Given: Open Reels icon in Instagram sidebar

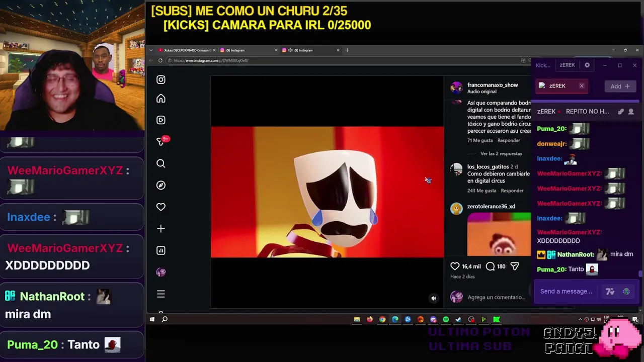Looking at the screenshot, I should (161, 120).
